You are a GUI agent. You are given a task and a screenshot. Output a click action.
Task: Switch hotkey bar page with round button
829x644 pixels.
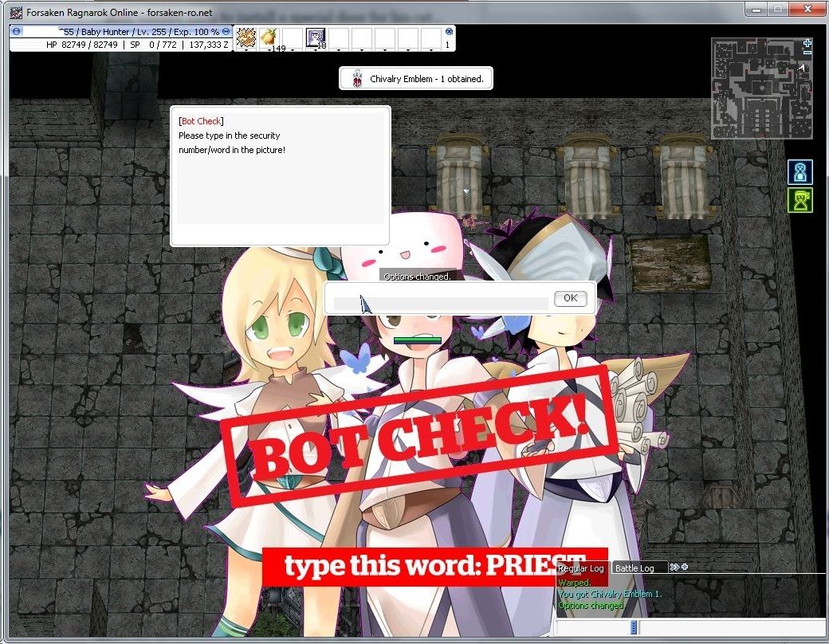pyautogui.click(x=449, y=32)
